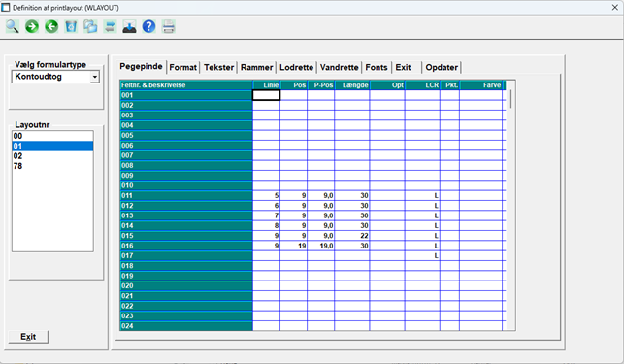Click the Feltnr. & beskrivelse header

186,85
